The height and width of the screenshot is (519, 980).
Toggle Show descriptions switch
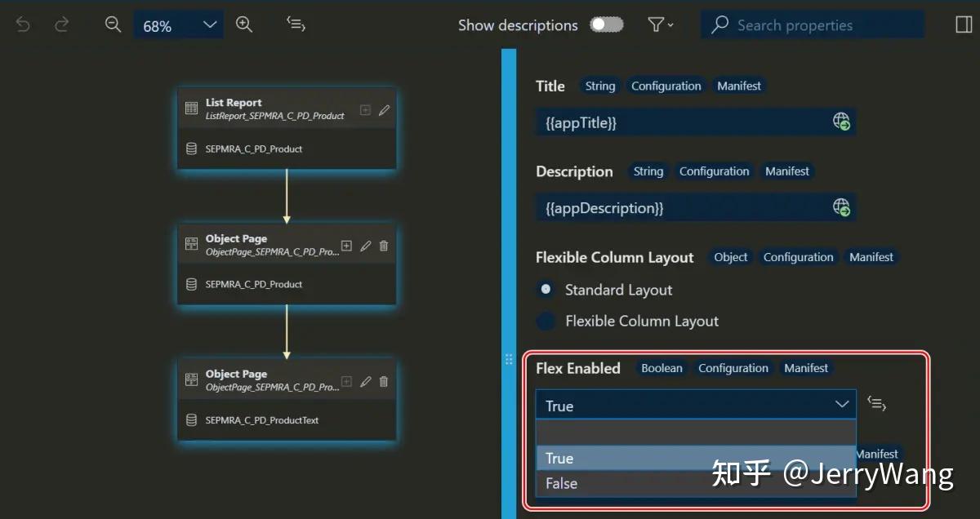tap(605, 25)
